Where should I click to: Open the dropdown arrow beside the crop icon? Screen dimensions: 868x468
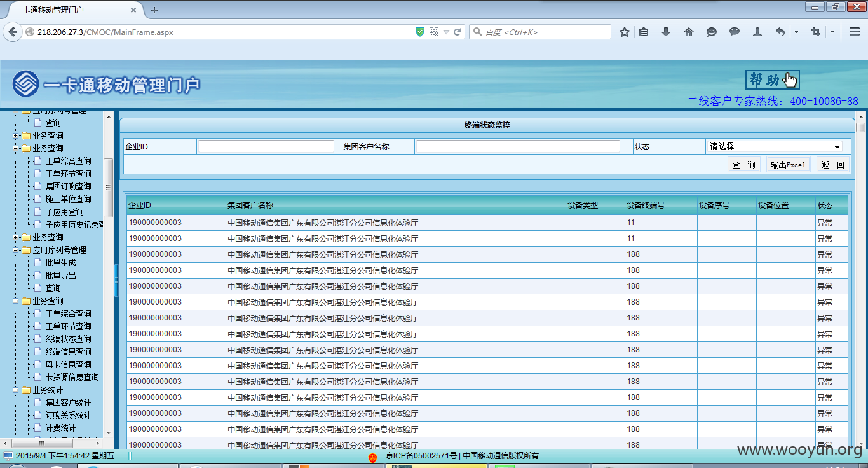(831, 32)
